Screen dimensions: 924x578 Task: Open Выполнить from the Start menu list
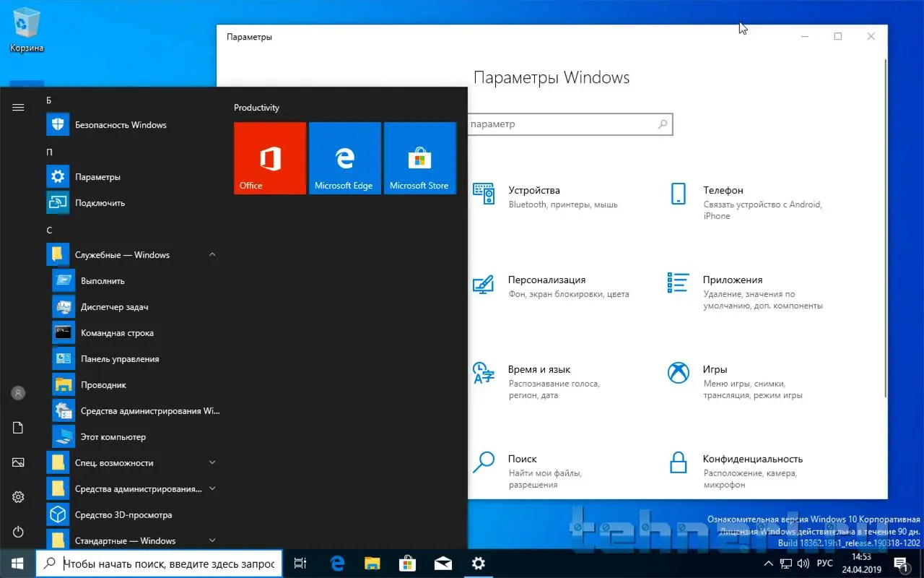click(x=103, y=281)
